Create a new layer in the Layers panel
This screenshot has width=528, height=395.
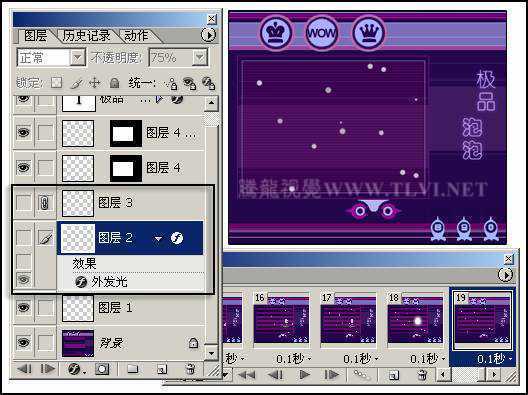click(x=162, y=369)
